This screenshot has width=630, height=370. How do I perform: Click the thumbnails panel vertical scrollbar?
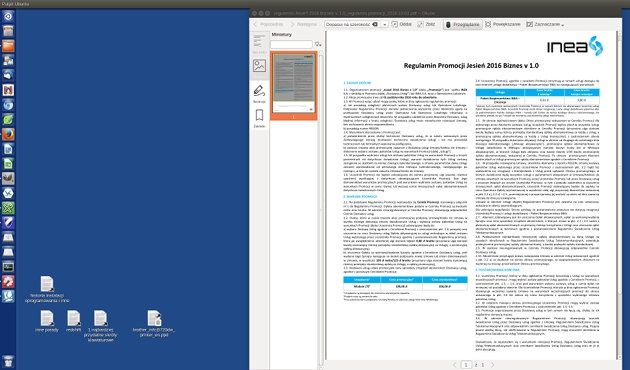321,209
